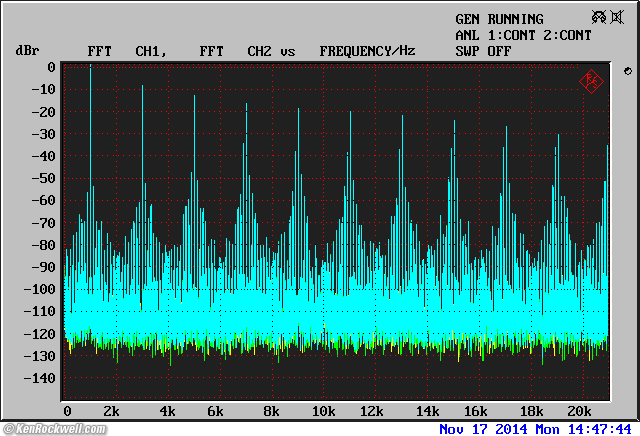Click the SWP OFF status indicator
640x436 pixels.
pyautogui.click(x=483, y=50)
